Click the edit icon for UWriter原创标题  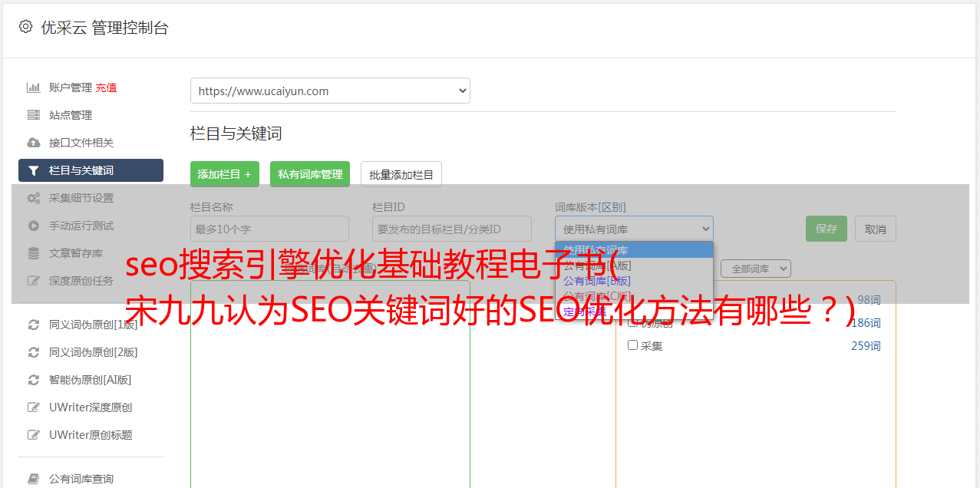point(33,435)
